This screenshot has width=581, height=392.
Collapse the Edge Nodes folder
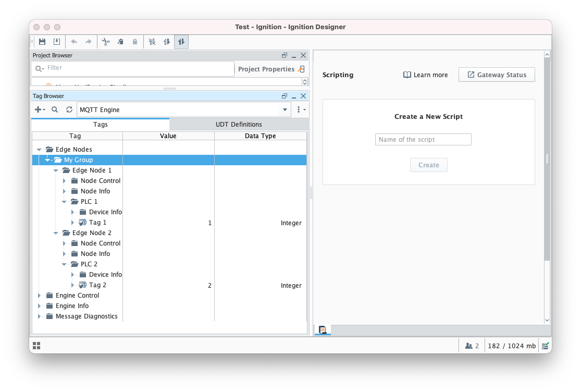tap(39, 150)
